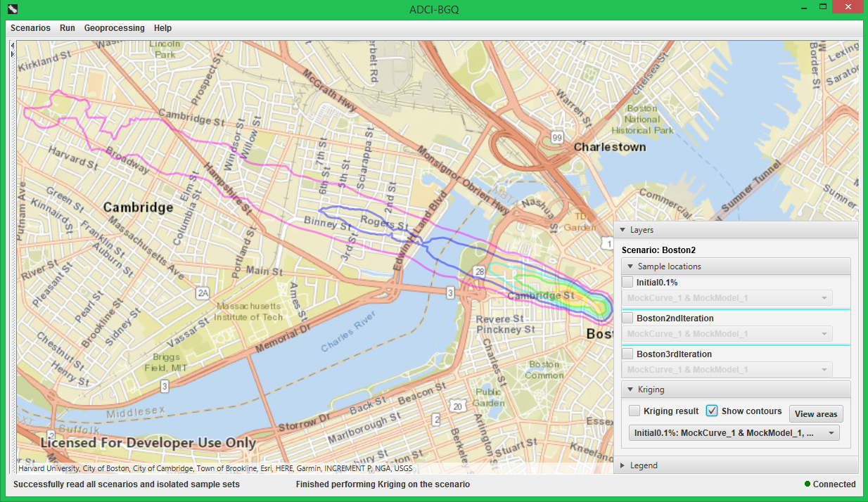Maximize the ADCI-BGQ window
The image size is (868, 502).
[x=822, y=6]
